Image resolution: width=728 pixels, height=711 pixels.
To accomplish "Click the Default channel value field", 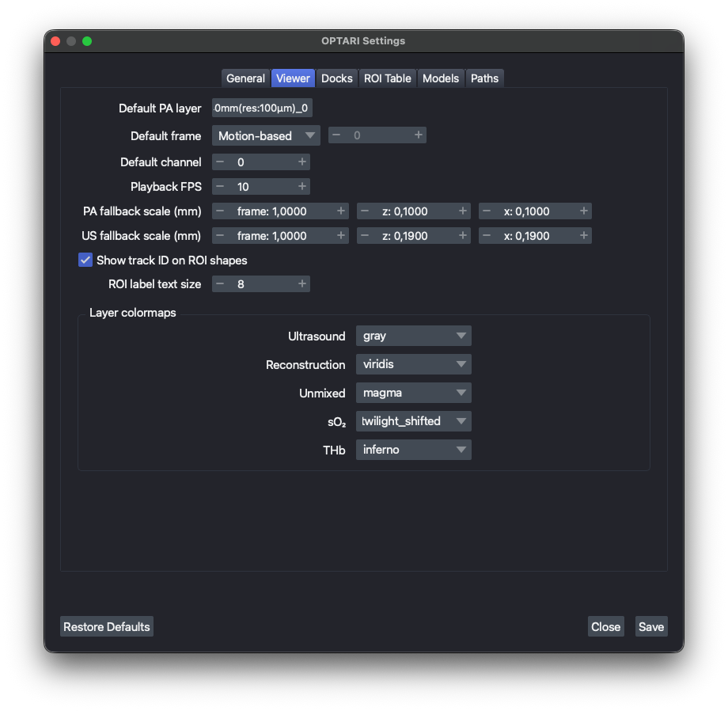I will [261, 162].
